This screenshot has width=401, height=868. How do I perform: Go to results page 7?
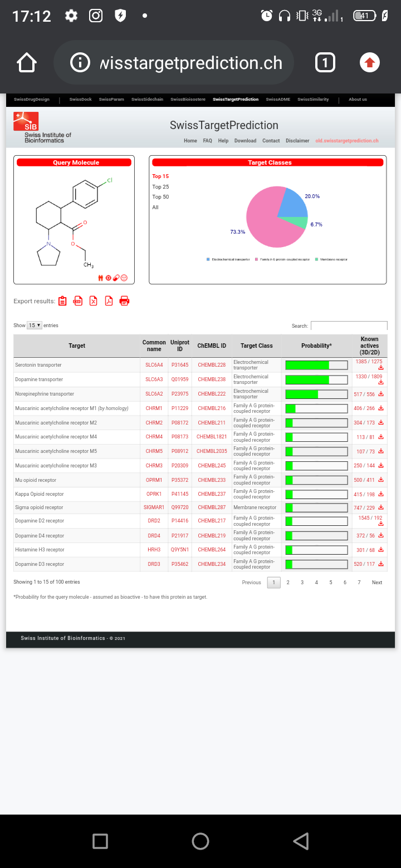[x=359, y=583]
